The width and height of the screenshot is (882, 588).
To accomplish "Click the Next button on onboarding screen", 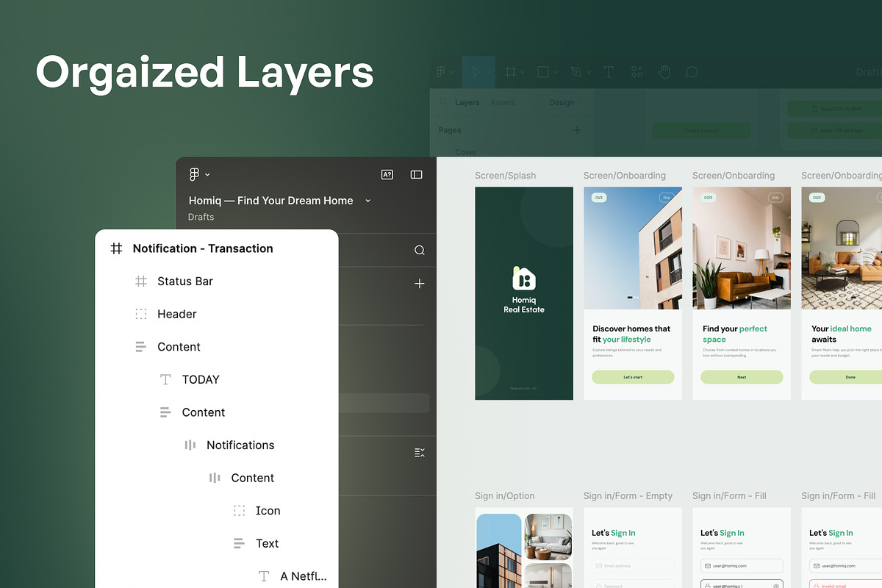I will tap(742, 377).
